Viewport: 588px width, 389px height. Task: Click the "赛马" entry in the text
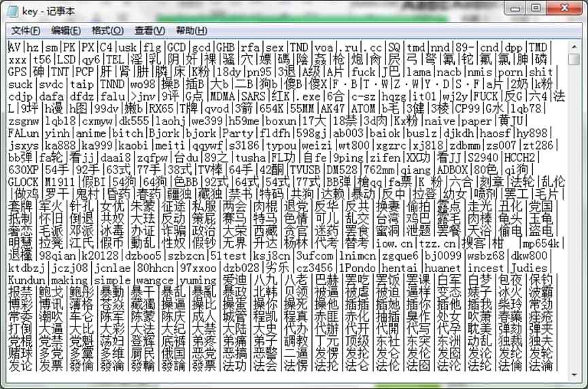pos(235,219)
